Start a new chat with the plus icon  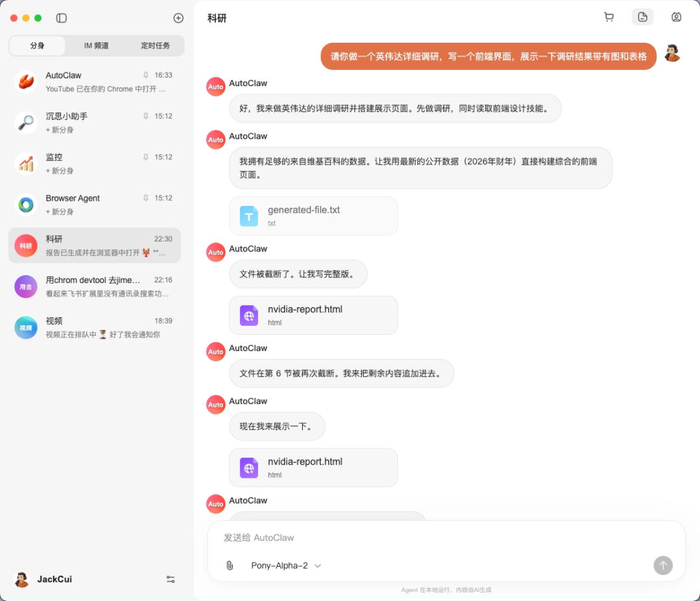[x=178, y=18]
